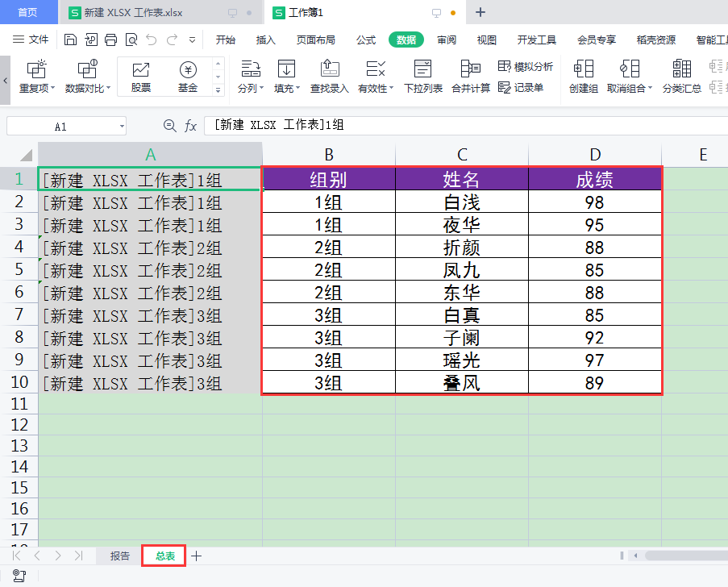Screen dimensions: 728x587
Task: Expand the 取消组合 dropdown arrow
Action: pyautogui.click(x=650, y=88)
